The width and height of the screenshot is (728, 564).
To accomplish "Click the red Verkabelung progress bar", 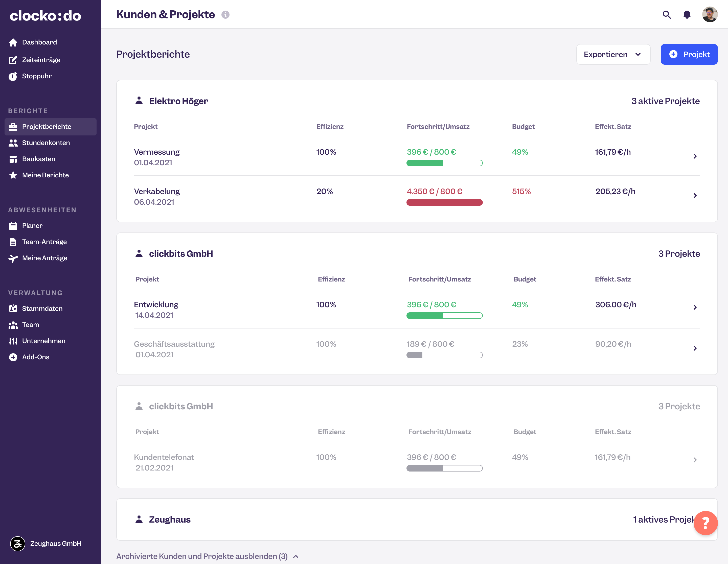I will click(x=444, y=202).
